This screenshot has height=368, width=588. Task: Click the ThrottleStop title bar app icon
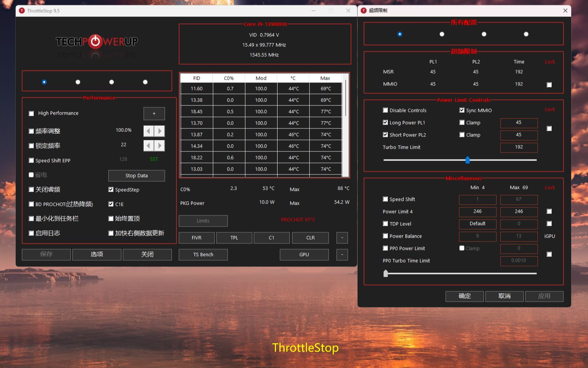pyautogui.click(x=22, y=11)
